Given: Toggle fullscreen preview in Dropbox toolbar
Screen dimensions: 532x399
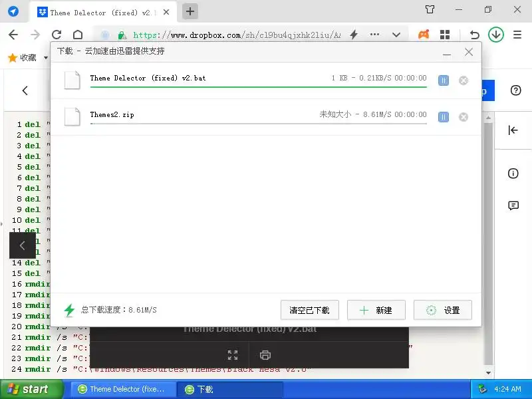Looking at the screenshot, I should [233, 355].
